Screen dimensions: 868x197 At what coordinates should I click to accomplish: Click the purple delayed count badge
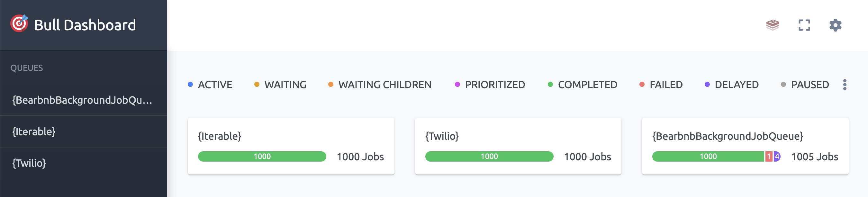point(777,156)
